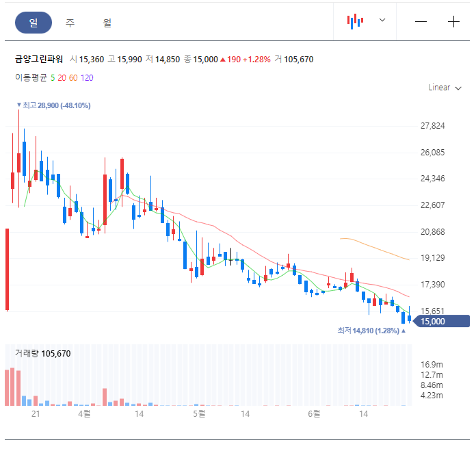Screen dimensions: 476x451
Task: Click the 19,129 price axis label
Action: tap(433, 258)
